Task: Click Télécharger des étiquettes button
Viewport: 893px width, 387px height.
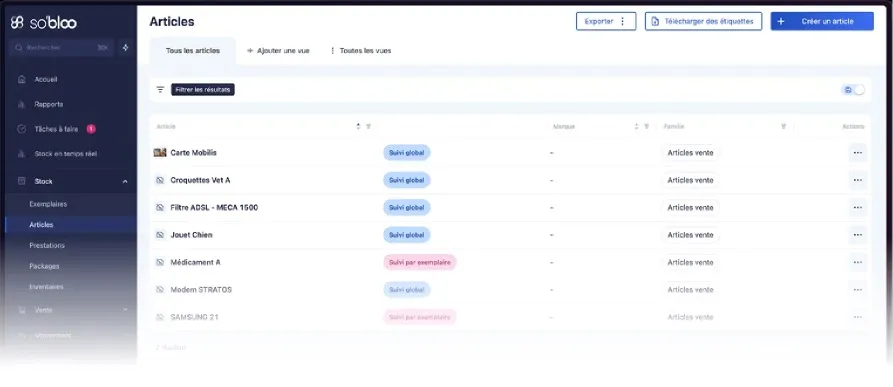Action: pyautogui.click(x=703, y=21)
